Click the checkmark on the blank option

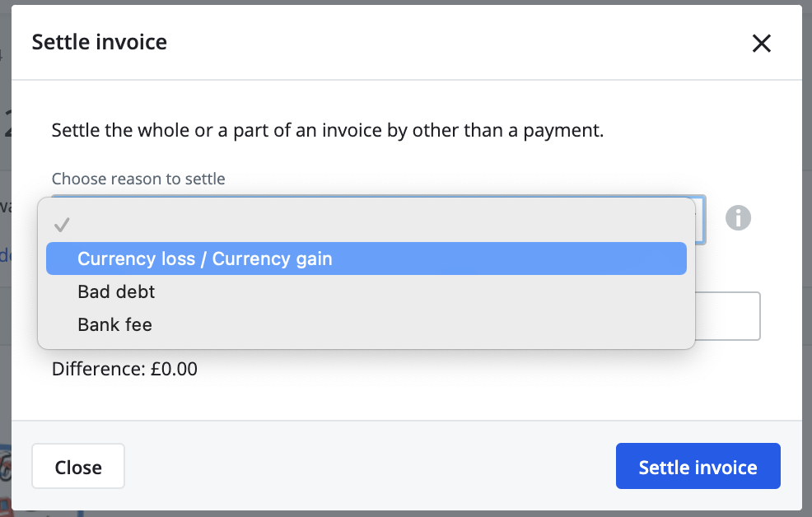click(x=60, y=224)
